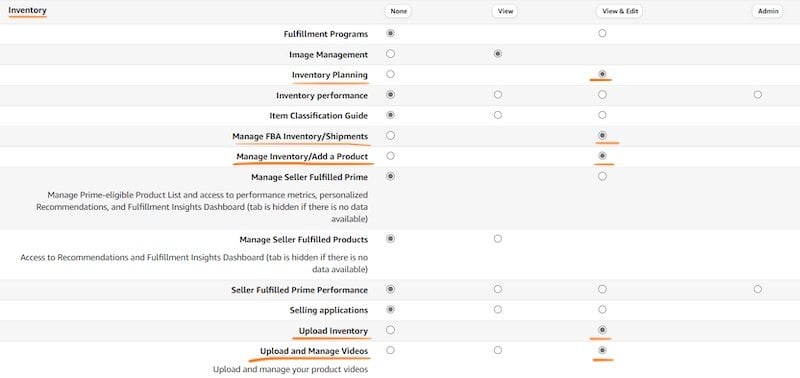Click the Manage FBA Inventory/Shipments label
Viewport: 800px width, 378px height.
300,136
